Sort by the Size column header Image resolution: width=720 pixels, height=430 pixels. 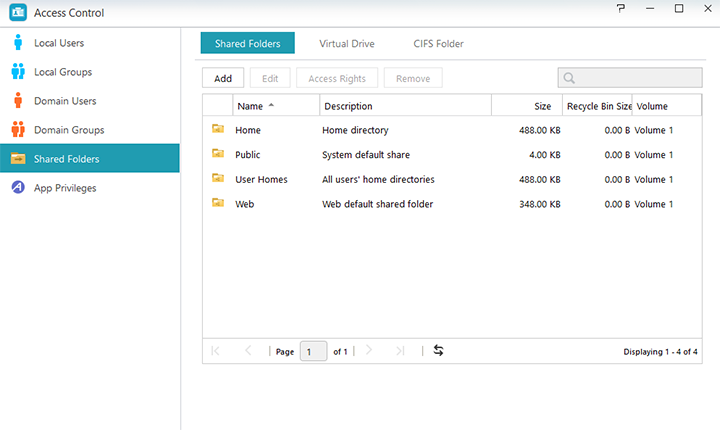pos(527,106)
